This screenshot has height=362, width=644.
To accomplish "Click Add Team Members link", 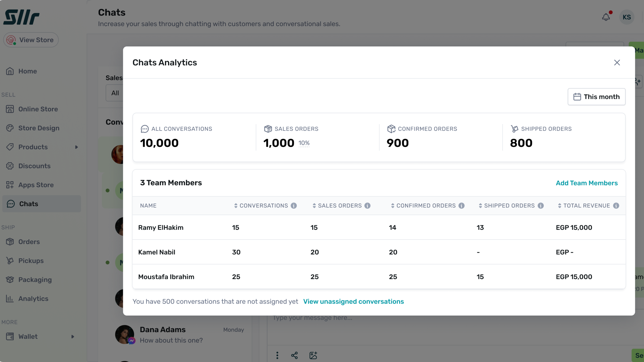I will click(x=586, y=183).
